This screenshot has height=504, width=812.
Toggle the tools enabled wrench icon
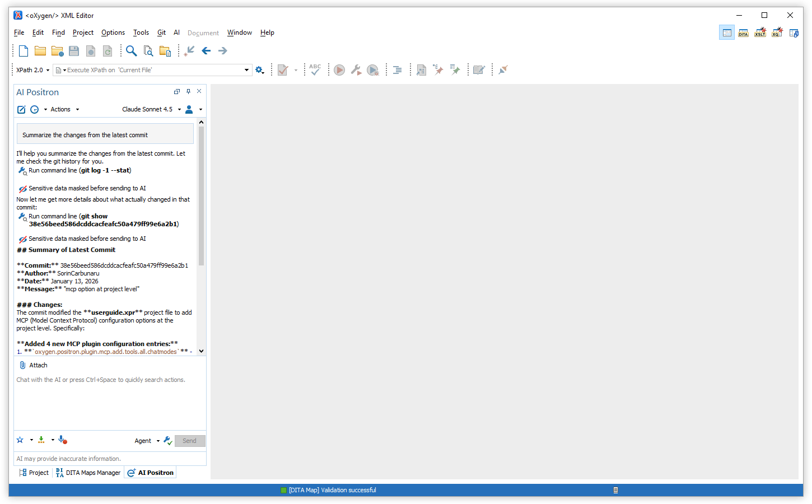pos(167,441)
